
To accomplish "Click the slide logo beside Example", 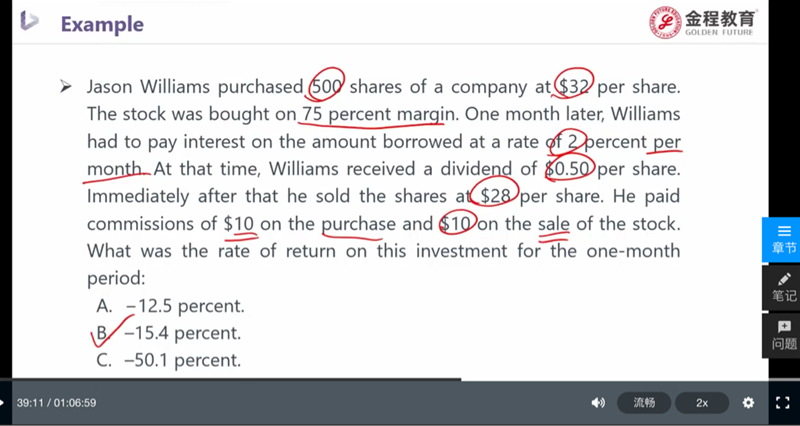I will pyautogui.click(x=30, y=22).
